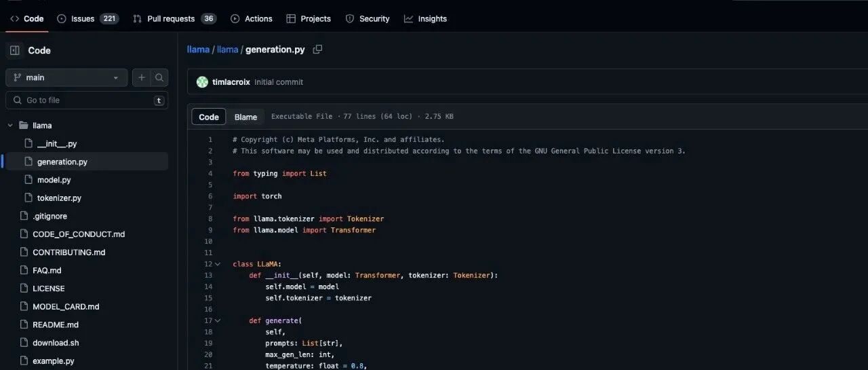Screen dimensions: 868x370
Task: Open tokenizer.py in file tree
Action: [x=59, y=198]
